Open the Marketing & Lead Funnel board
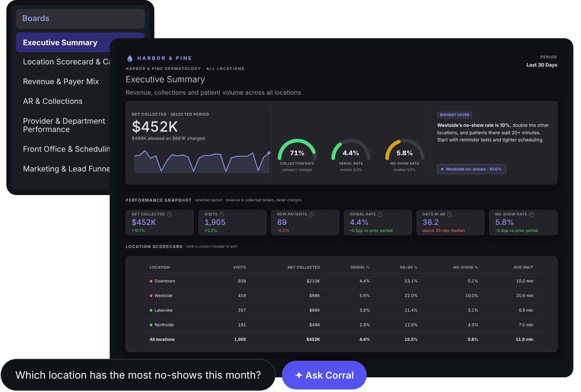This screenshot has width=581, height=392. 66,169
